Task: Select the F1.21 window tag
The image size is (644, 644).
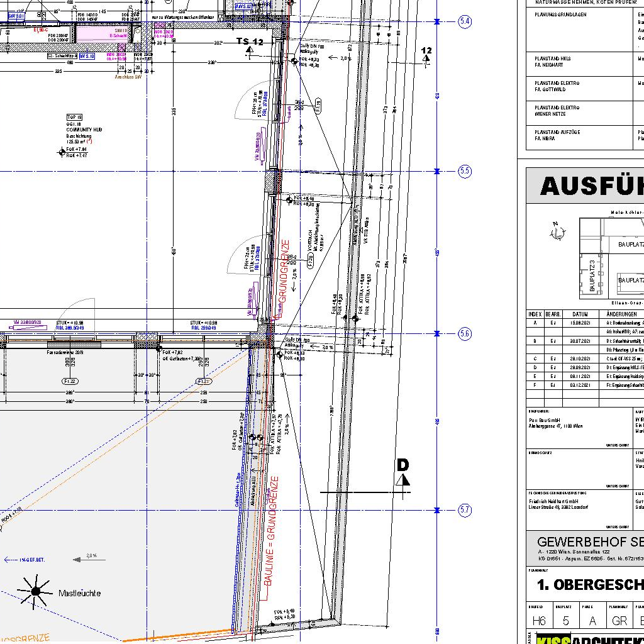Action: [204, 381]
